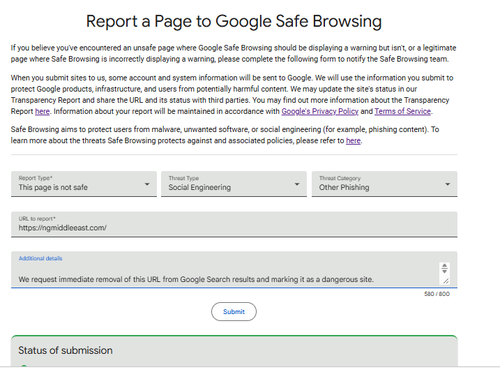Click the Status of submission panel heading
500x368 pixels.
pyautogui.click(x=65, y=350)
